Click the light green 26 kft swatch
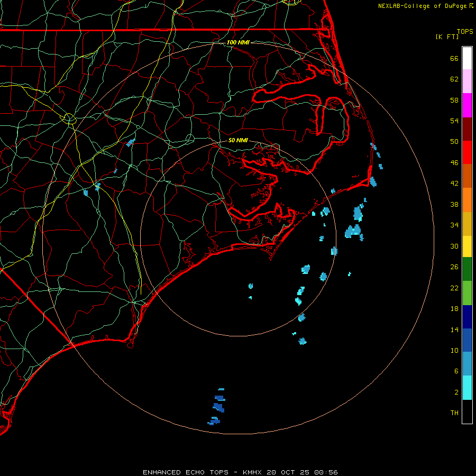Screen dimensions: 476x476 point(467,293)
